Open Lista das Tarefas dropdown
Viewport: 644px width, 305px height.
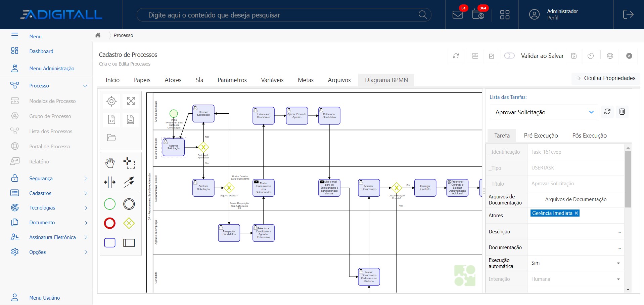pyautogui.click(x=544, y=112)
